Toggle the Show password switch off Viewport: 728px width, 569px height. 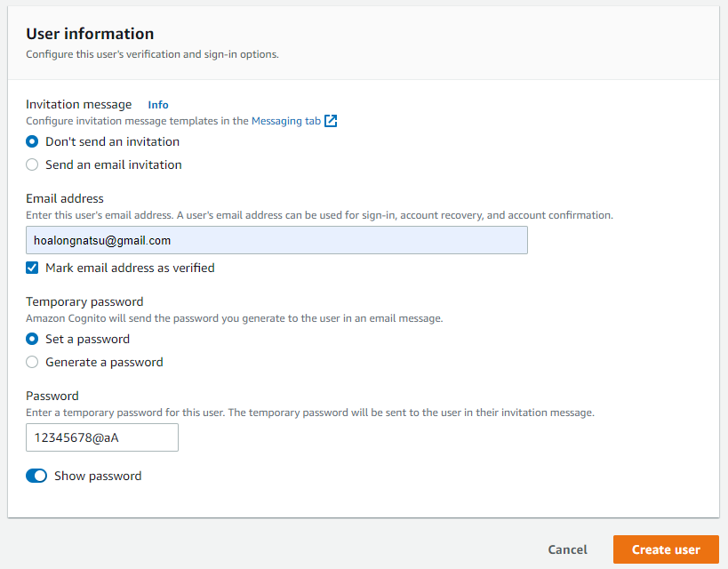[36, 476]
